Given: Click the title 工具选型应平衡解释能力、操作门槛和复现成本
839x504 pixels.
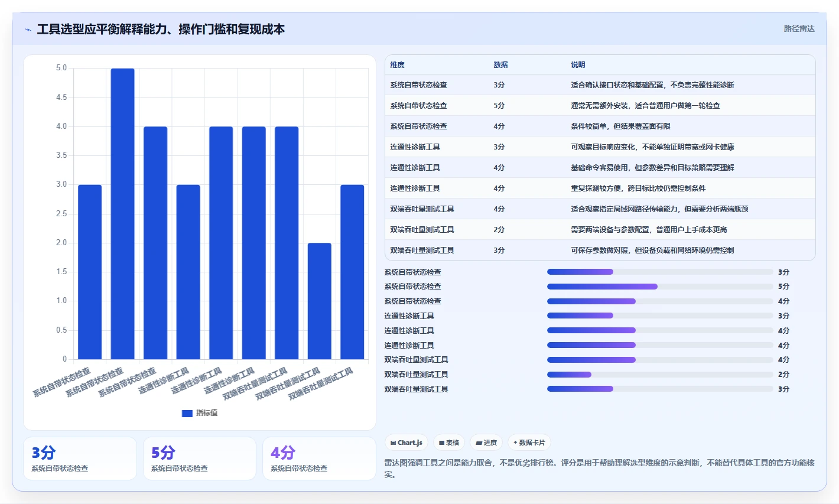Looking at the screenshot, I should pyautogui.click(x=161, y=29).
